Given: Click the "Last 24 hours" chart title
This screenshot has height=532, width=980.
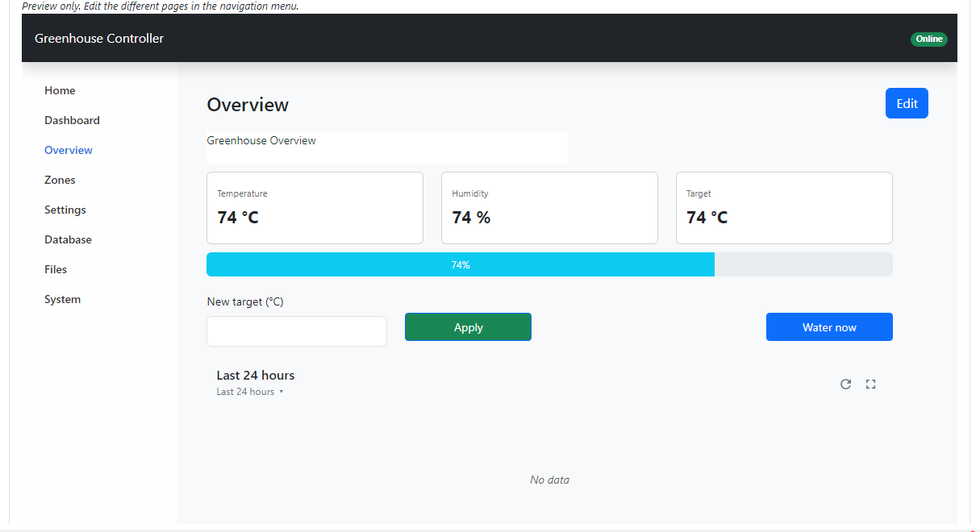Looking at the screenshot, I should pyautogui.click(x=256, y=375).
